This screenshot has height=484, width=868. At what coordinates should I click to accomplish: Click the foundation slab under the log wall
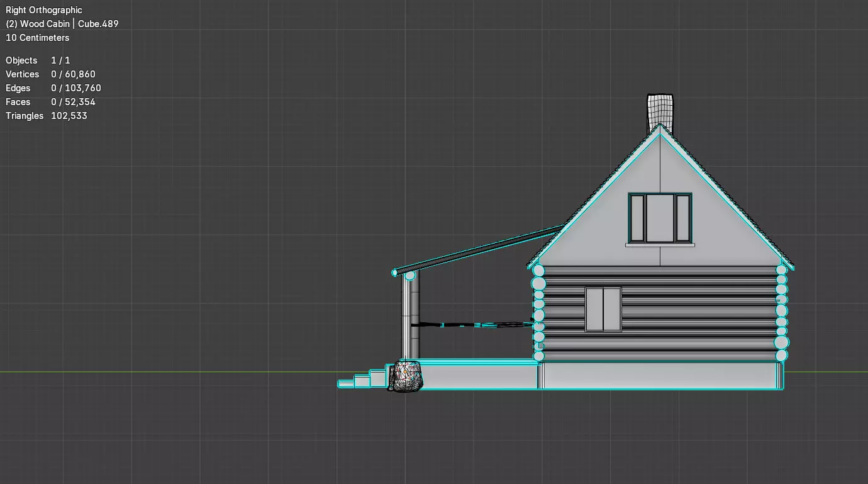point(661,376)
